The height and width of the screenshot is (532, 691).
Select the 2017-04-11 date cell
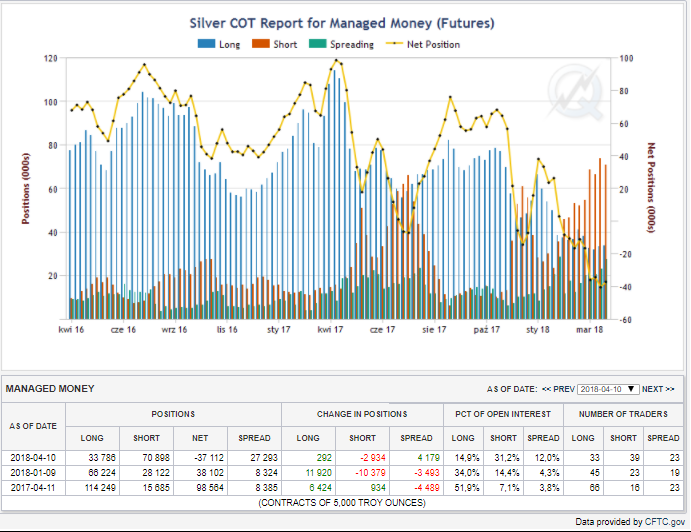click(x=33, y=487)
